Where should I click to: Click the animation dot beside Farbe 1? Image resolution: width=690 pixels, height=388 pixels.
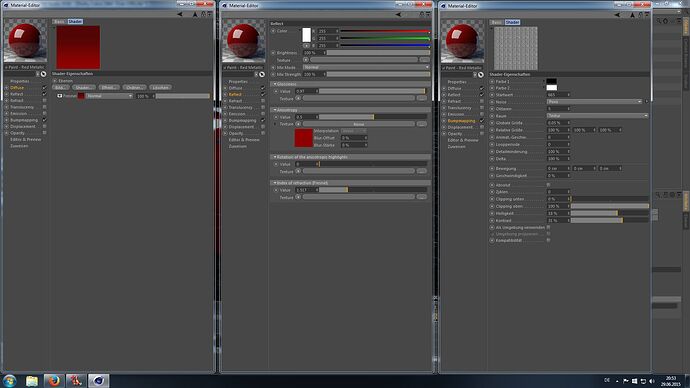coord(492,81)
